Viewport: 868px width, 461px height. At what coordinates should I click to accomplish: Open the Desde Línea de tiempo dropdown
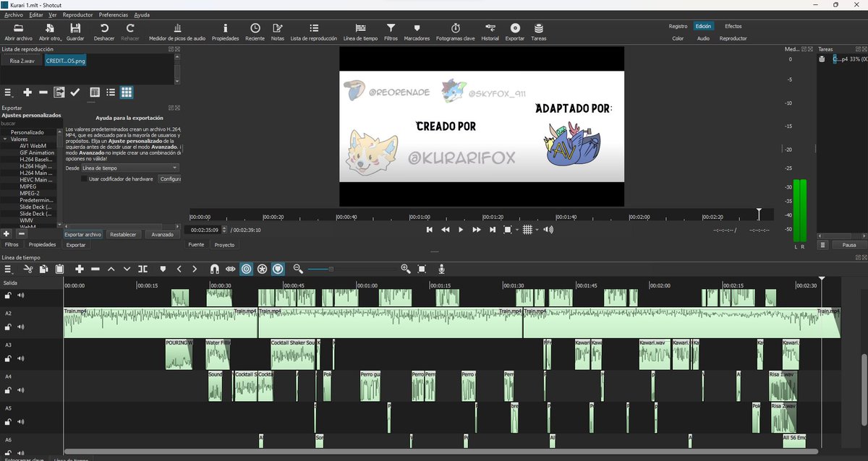[x=129, y=168]
